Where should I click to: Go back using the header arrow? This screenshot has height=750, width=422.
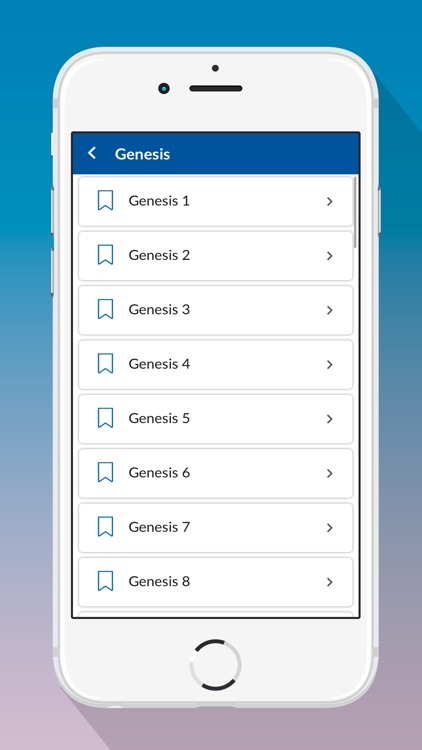click(92, 154)
